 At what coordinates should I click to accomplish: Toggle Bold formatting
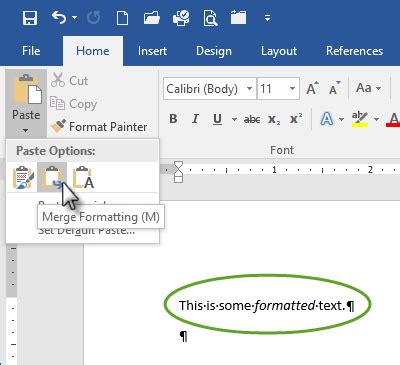coord(173,119)
